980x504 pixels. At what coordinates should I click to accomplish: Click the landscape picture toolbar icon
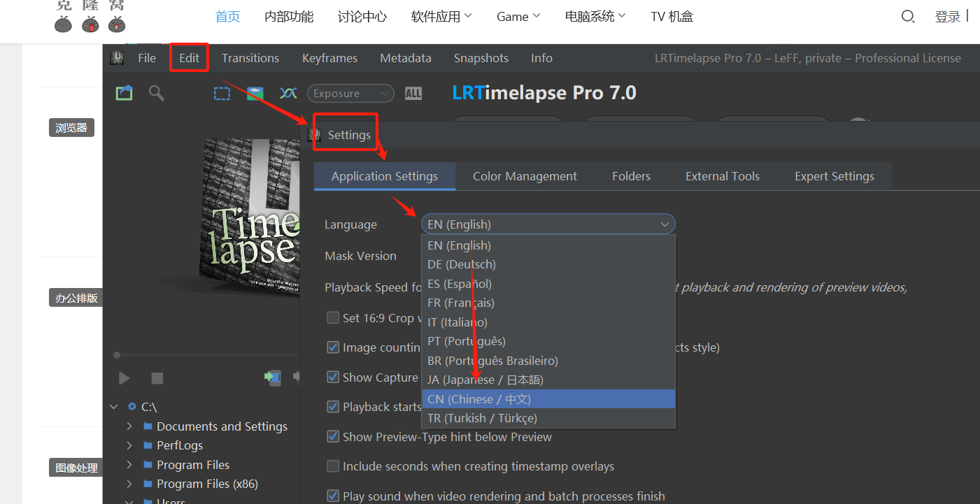tap(255, 93)
